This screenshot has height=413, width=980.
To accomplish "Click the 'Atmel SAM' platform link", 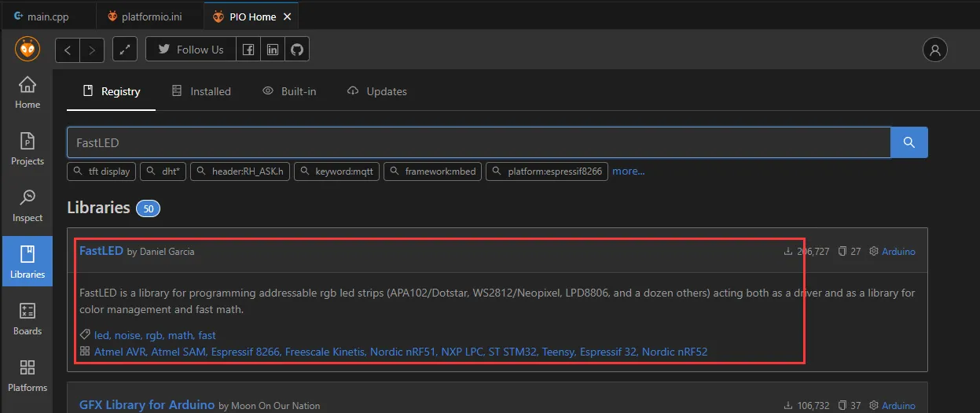I will point(179,352).
